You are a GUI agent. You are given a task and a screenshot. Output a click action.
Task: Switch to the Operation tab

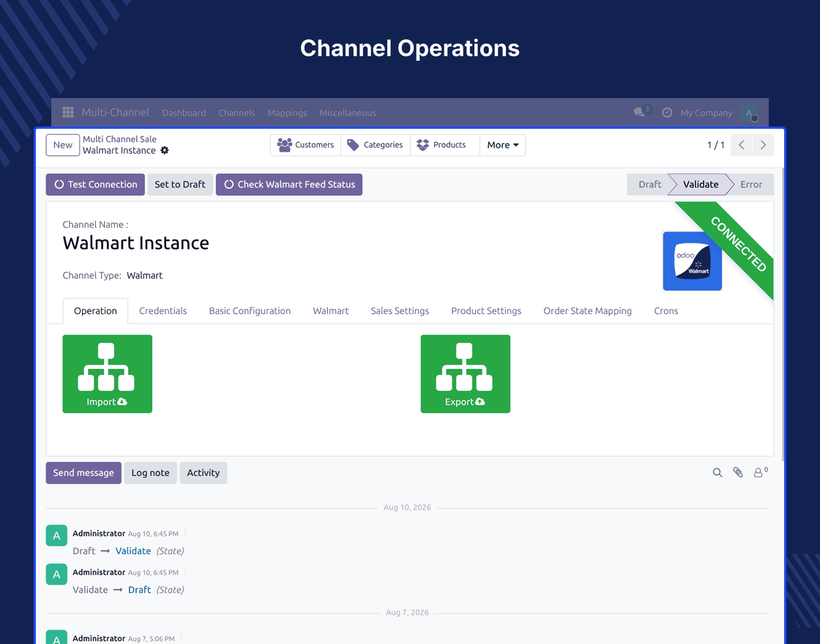[x=95, y=311]
